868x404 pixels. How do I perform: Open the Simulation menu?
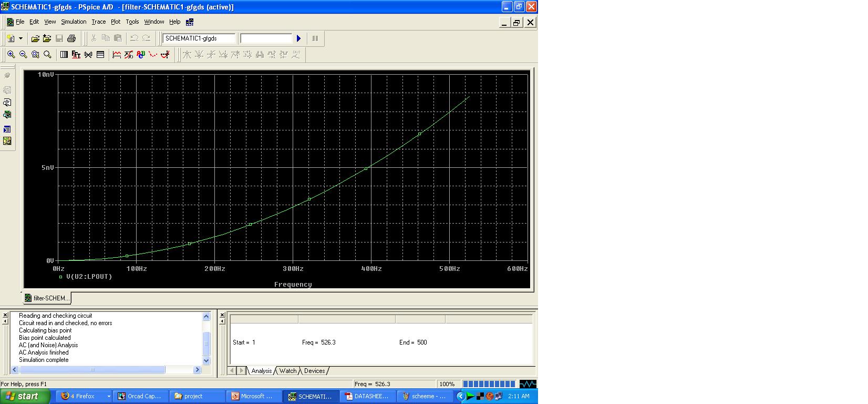(x=74, y=22)
